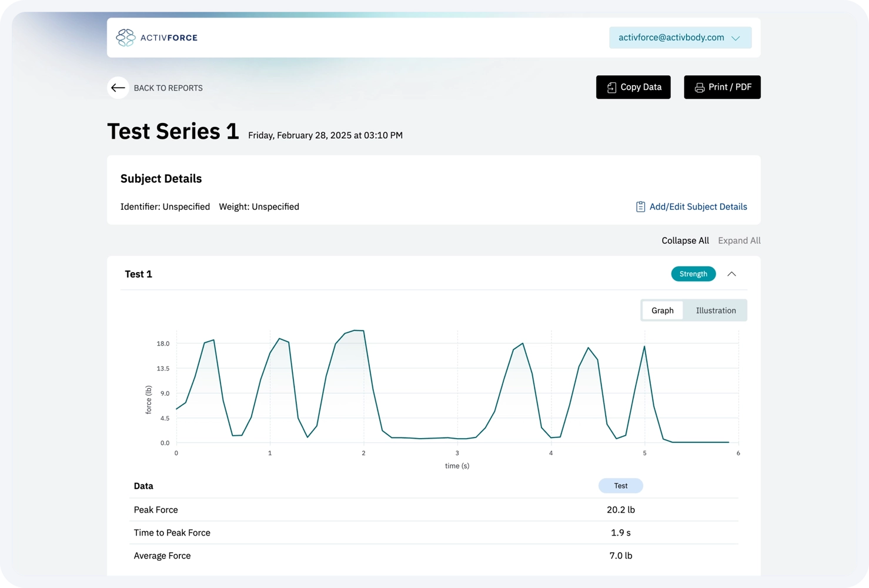Click the Time to Peak Force row
869x588 pixels.
coord(433,533)
